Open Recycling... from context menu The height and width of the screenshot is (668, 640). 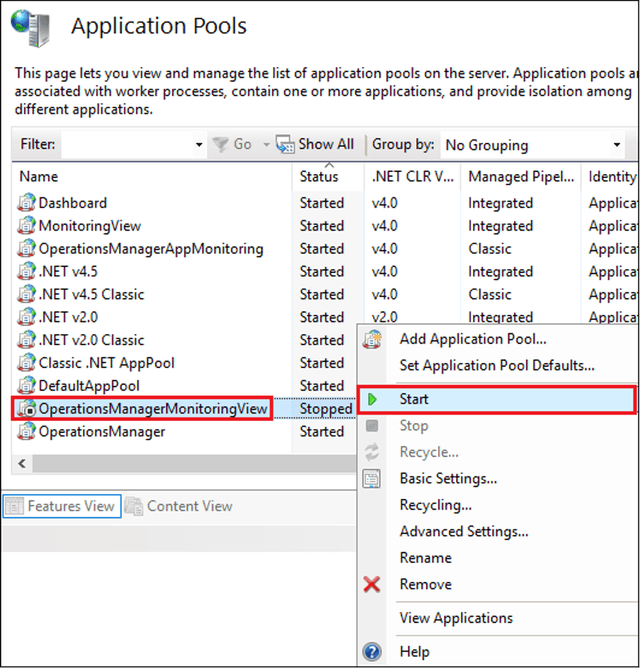click(435, 505)
